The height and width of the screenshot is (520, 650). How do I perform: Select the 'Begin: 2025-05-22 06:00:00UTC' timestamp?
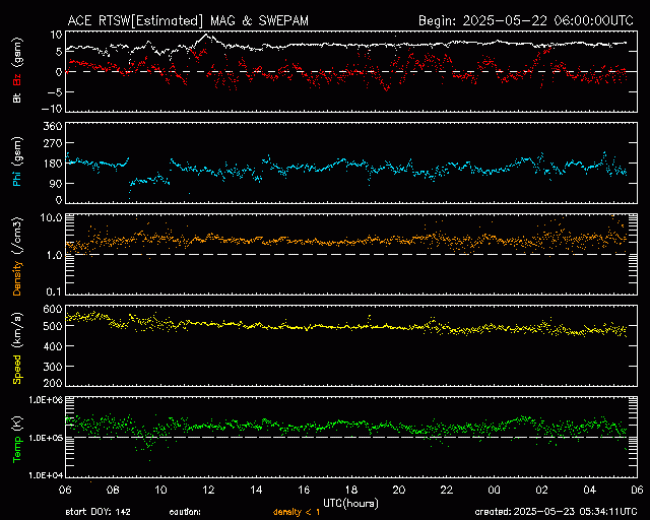(526, 21)
